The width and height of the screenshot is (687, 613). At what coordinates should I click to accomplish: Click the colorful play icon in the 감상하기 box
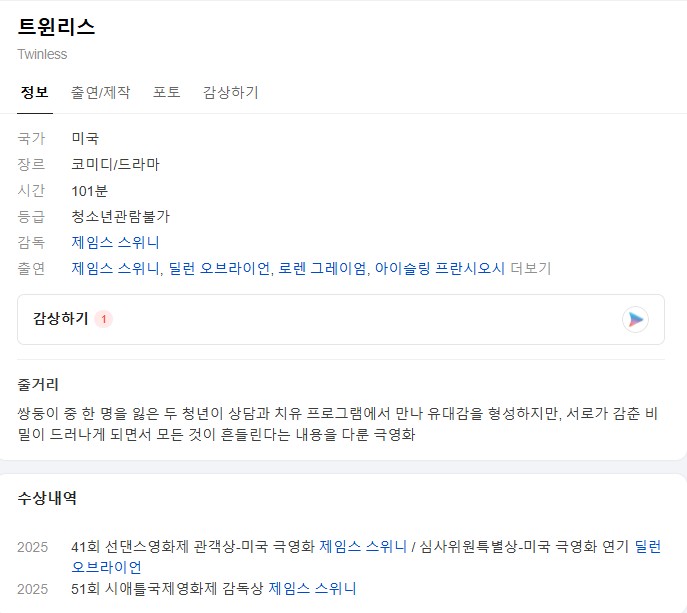(x=635, y=319)
